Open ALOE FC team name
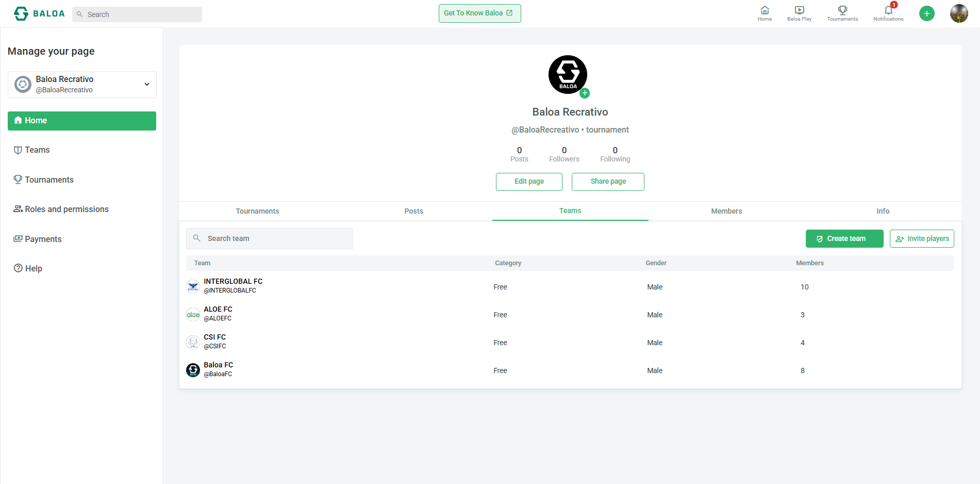 coord(218,309)
